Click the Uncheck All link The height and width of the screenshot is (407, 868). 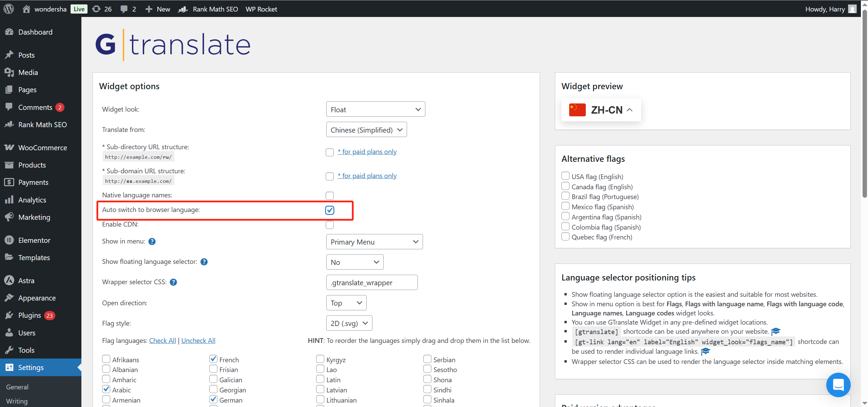click(x=198, y=341)
